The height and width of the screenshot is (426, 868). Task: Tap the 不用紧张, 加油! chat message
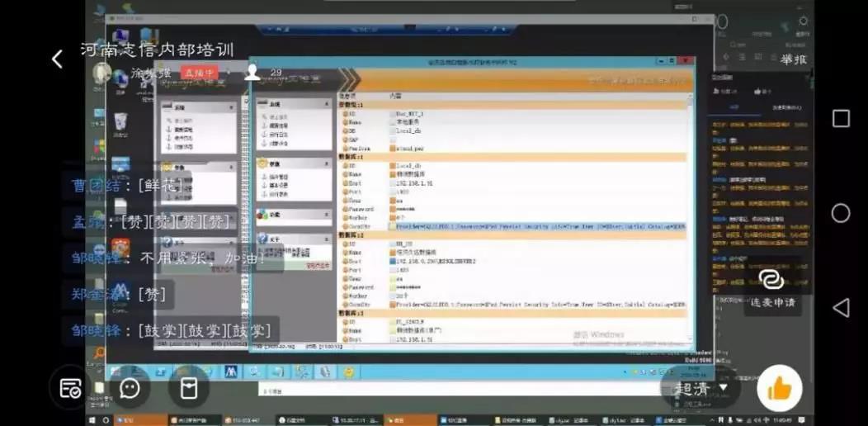point(169,258)
